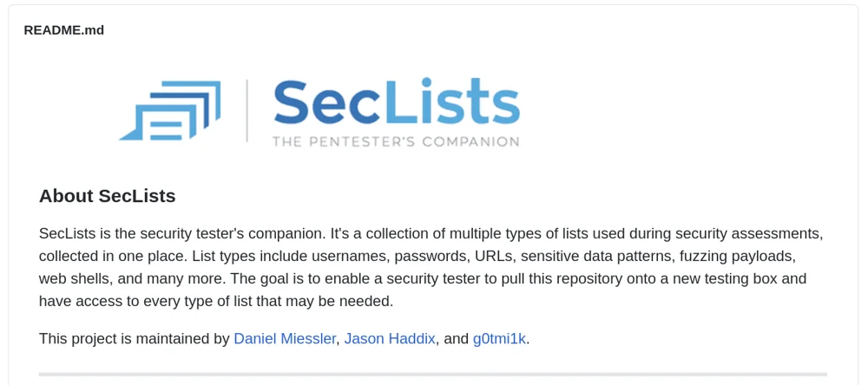Screen dimensions: 868x385
Task: Click the About SecLists heading
Action: pyautogui.click(x=108, y=196)
